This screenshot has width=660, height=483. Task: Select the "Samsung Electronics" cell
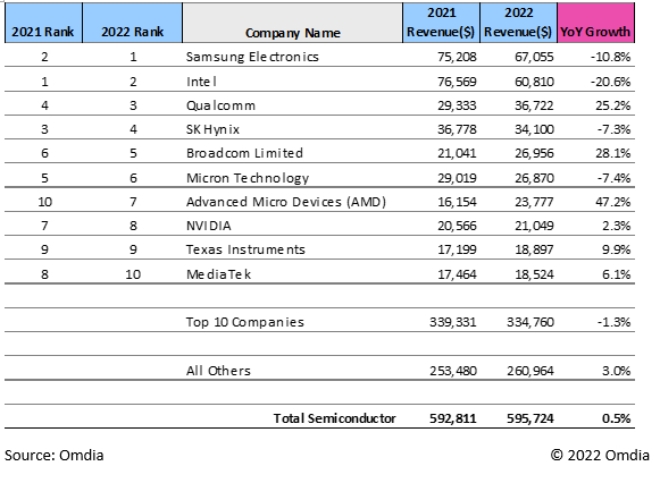point(252,56)
